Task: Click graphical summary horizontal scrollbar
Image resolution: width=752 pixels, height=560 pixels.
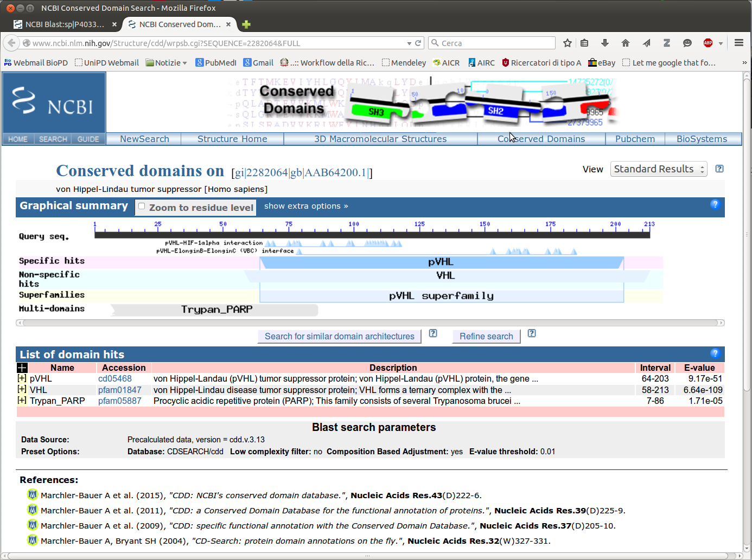Action: 370,323
